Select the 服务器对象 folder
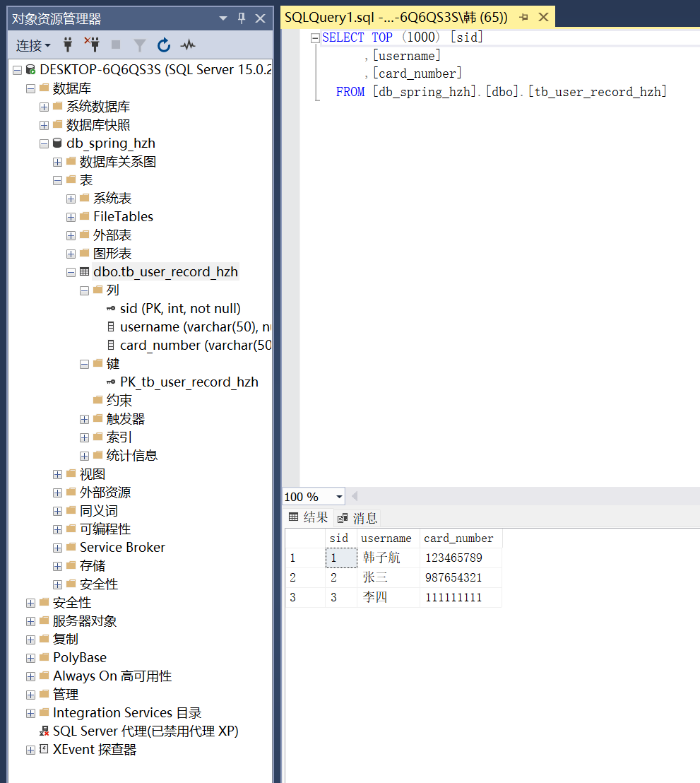The image size is (700, 783). tap(84, 621)
